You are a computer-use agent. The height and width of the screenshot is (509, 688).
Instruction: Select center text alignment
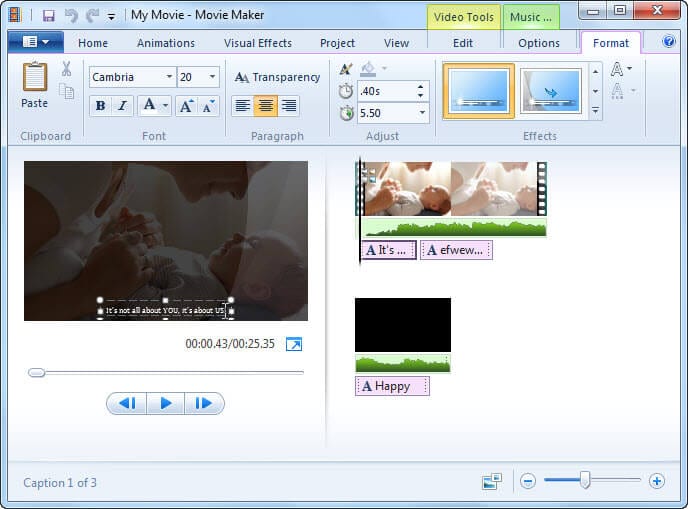[x=265, y=106]
